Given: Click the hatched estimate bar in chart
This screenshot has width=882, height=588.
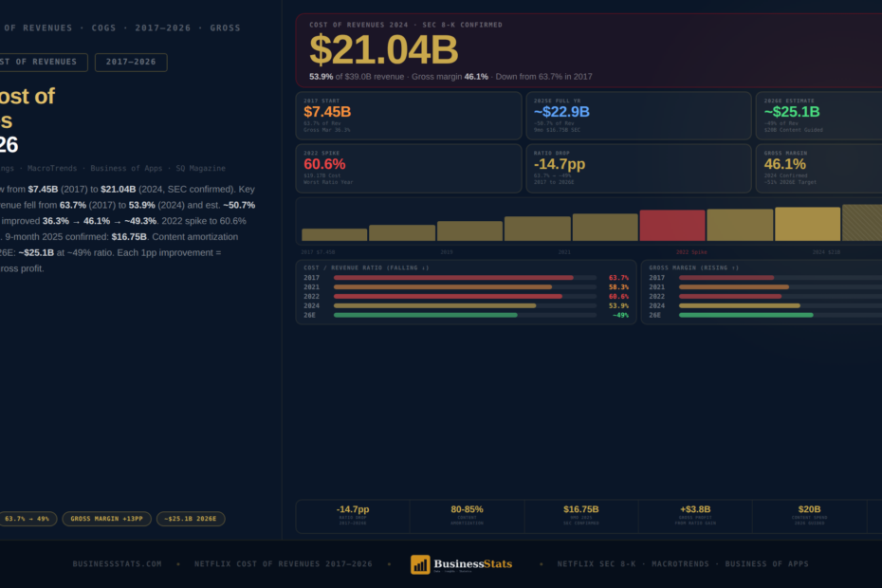Looking at the screenshot, I should [x=862, y=222].
